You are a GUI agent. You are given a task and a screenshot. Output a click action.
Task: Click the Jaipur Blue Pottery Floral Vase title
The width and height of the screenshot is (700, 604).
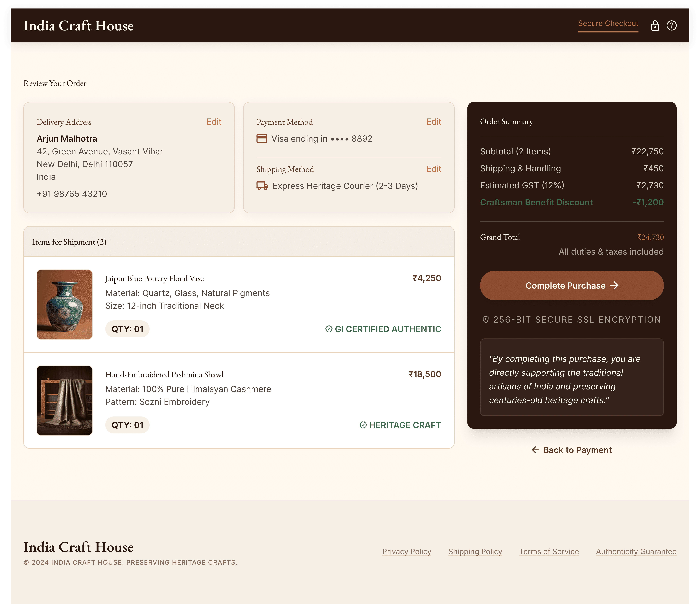click(154, 279)
